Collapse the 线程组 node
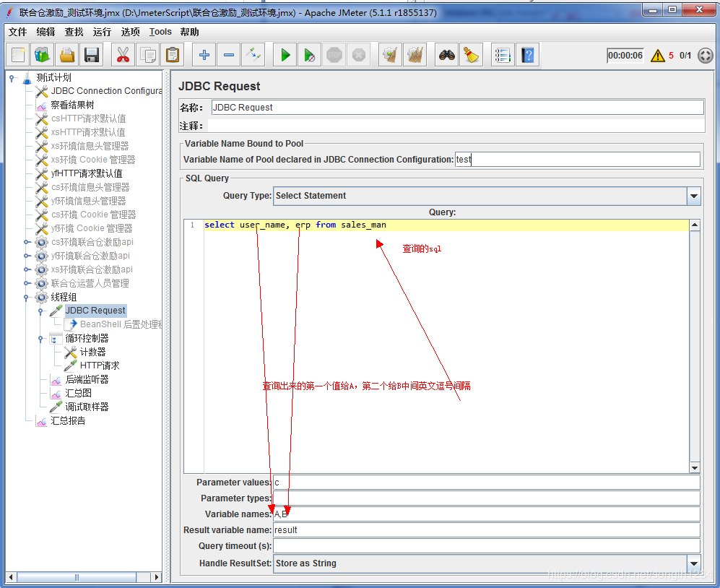Image resolution: width=720 pixels, height=588 pixels. [27, 297]
